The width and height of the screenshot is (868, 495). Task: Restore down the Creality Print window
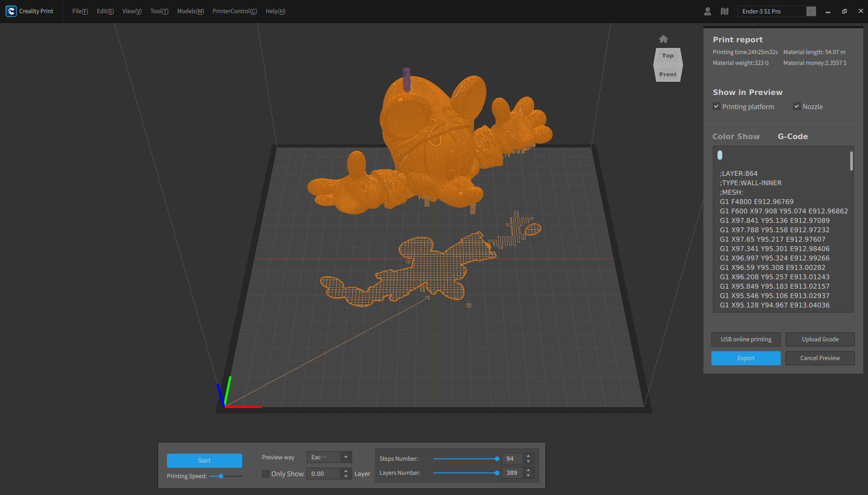click(844, 11)
